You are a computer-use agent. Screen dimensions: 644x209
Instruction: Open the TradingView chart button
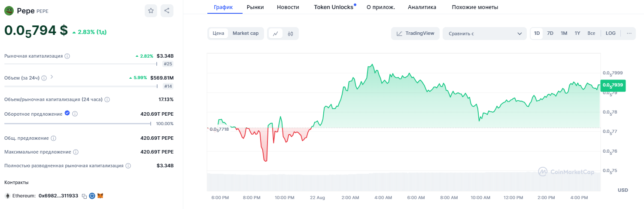[x=415, y=34]
